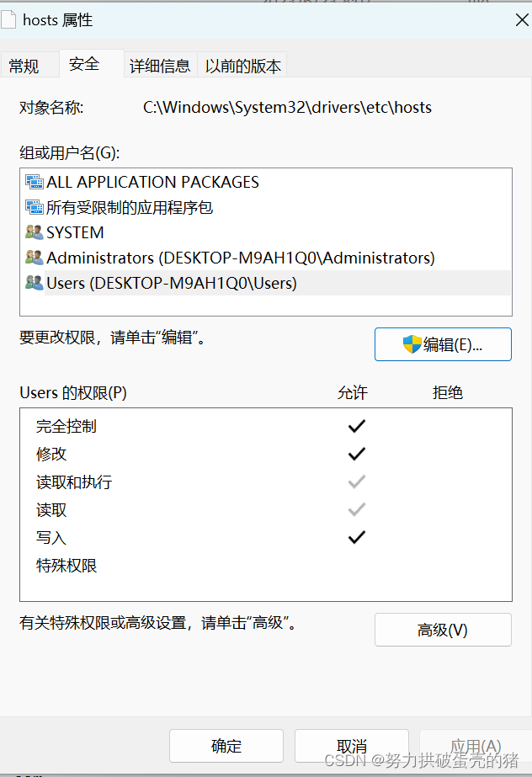Close the hosts 属性 dialog
Image resolution: width=532 pixels, height=777 pixels.
point(522,20)
